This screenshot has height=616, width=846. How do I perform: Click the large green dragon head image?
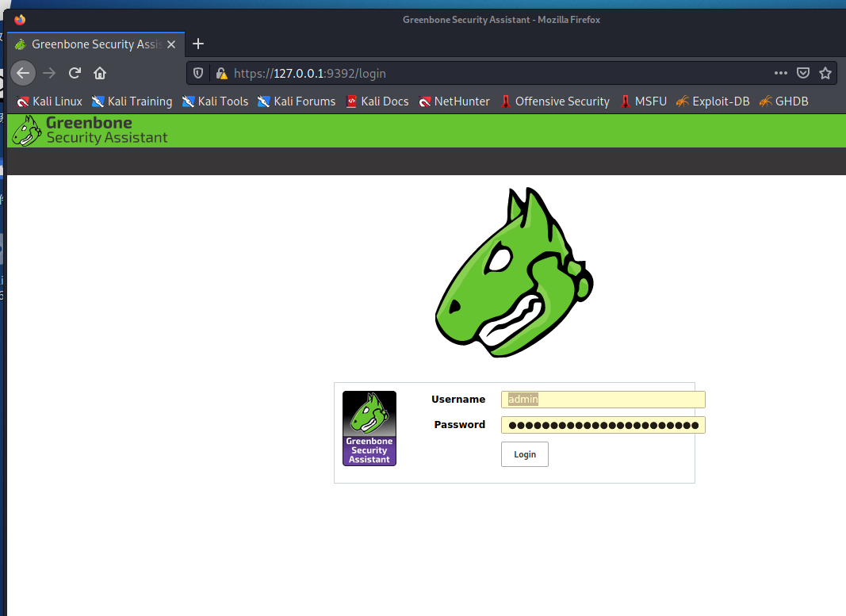pos(515,273)
